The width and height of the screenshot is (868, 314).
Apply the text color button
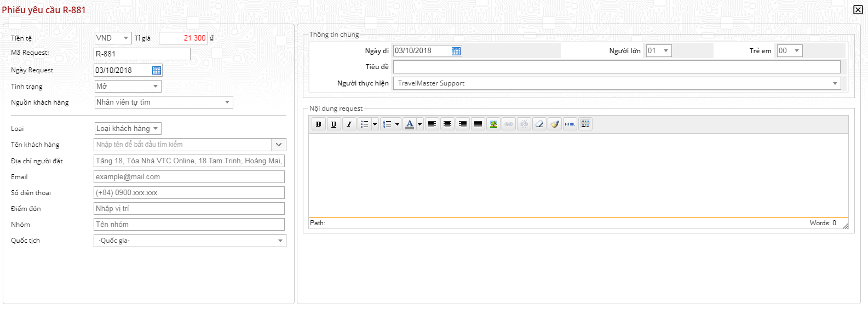click(x=410, y=124)
